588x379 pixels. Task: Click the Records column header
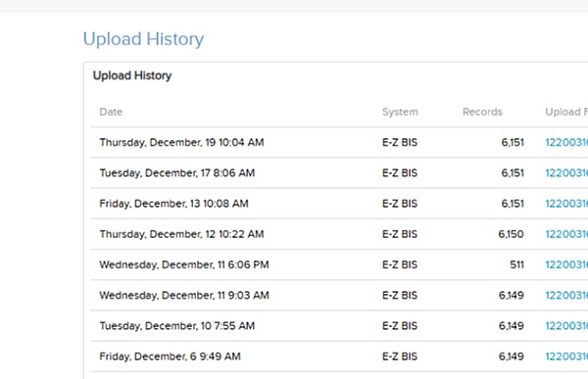[x=482, y=112]
